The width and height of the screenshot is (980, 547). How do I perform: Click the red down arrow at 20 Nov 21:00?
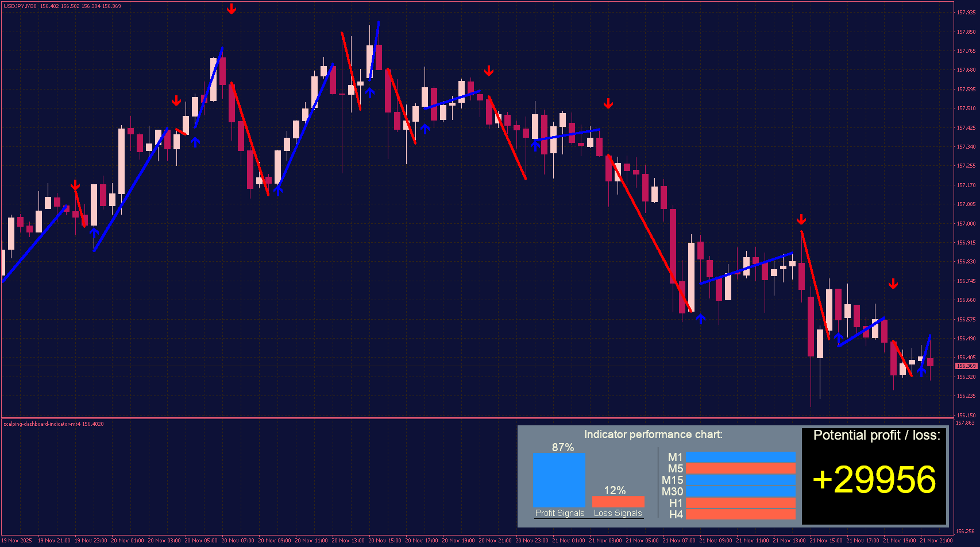[x=489, y=71]
